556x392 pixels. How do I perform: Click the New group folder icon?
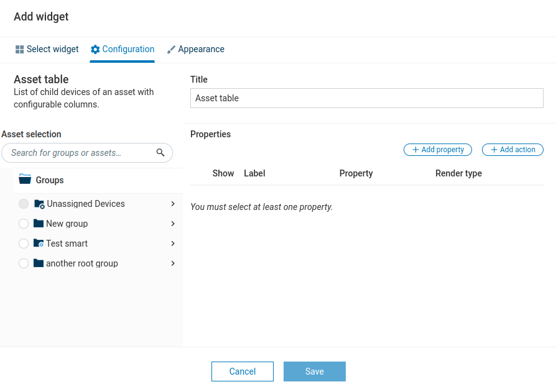coord(39,224)
